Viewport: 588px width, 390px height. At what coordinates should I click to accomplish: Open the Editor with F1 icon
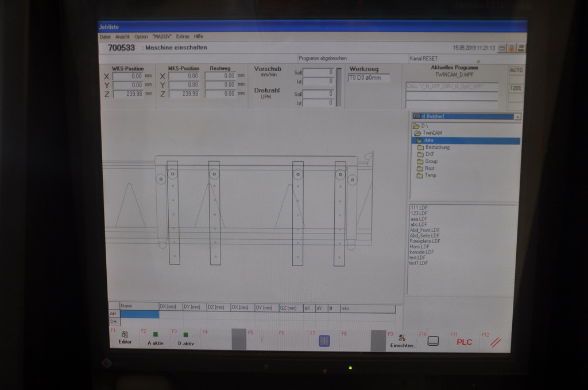click(x=125, y=334)
